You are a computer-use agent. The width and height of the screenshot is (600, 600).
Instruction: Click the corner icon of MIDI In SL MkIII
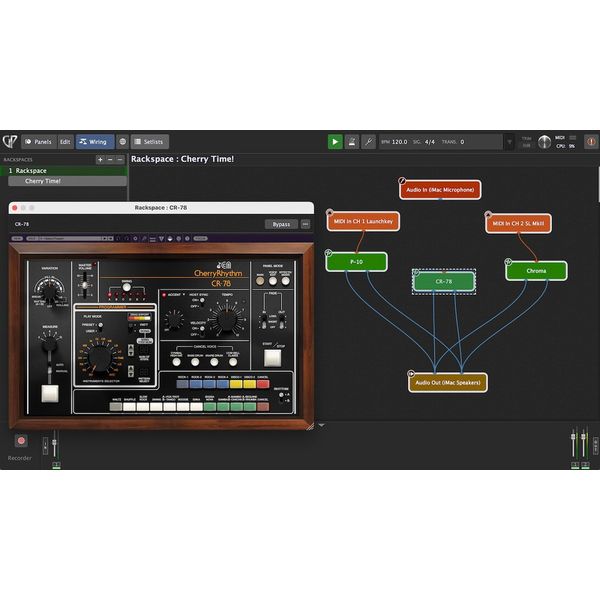click(488, 214)
